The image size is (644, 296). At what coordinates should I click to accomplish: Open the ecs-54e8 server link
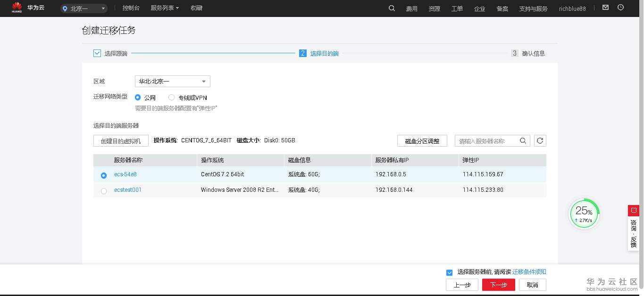coord(125,174)
